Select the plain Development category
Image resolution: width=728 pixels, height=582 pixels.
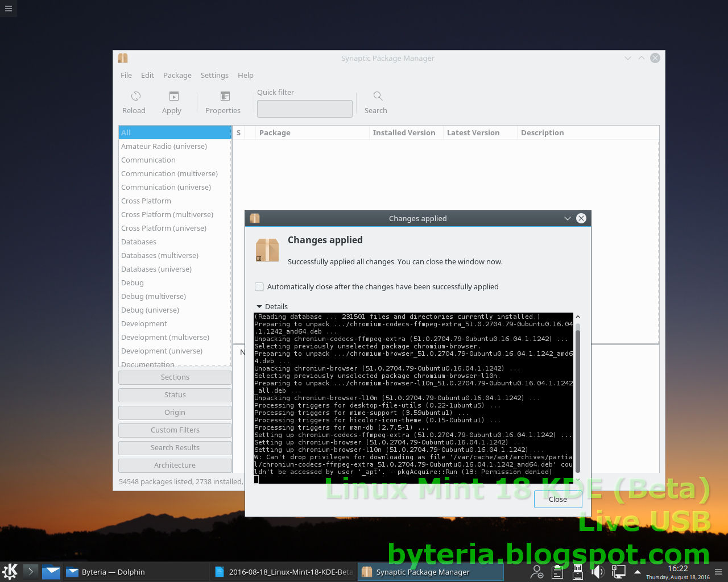point(175,323)
